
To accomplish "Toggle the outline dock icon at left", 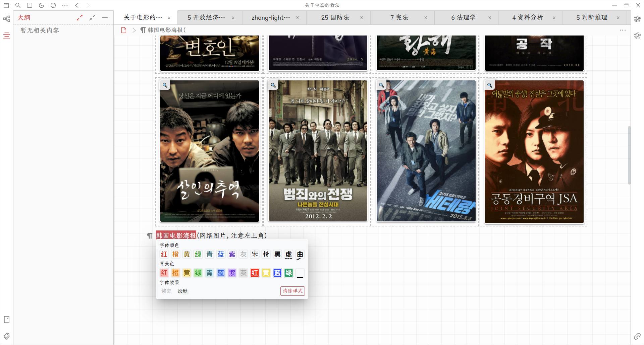I will (7, 35).
